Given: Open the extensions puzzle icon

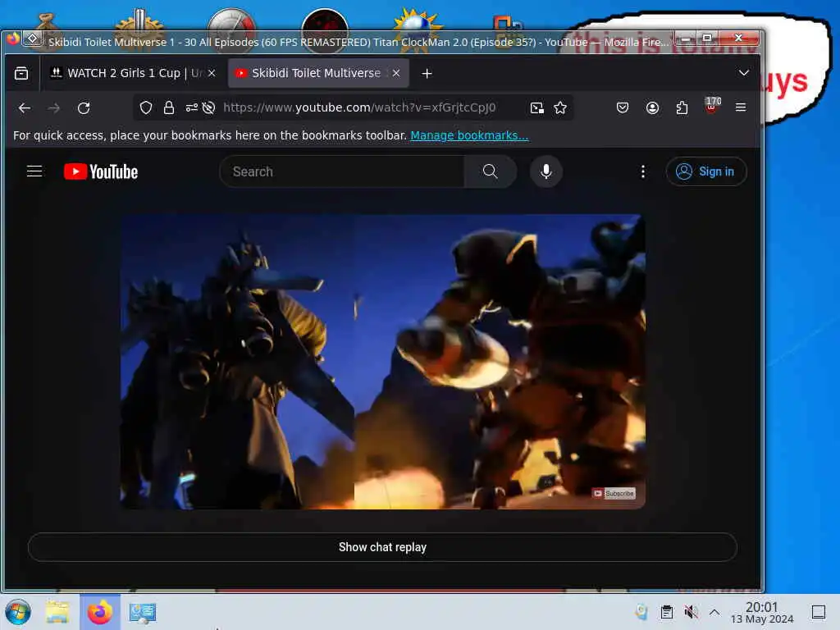Looking at the screenshot, I should coord(682,107).
